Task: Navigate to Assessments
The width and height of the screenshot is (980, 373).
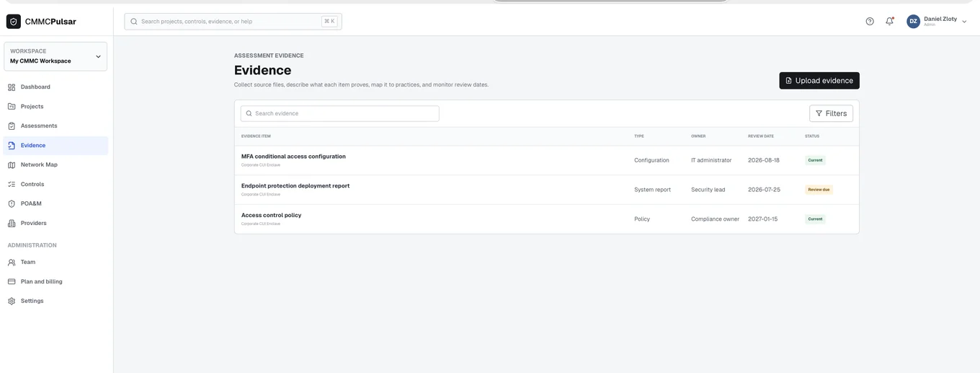Action: point(55,126)
